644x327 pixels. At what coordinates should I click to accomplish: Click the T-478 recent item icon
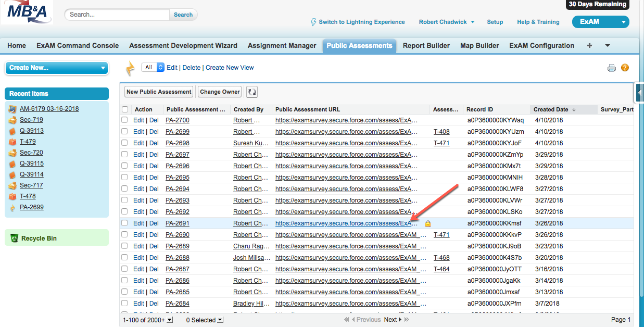pos(12,197)
